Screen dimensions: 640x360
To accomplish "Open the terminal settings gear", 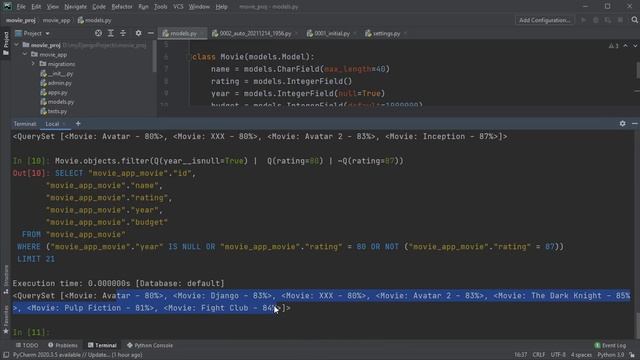I will tap(622, 123).
